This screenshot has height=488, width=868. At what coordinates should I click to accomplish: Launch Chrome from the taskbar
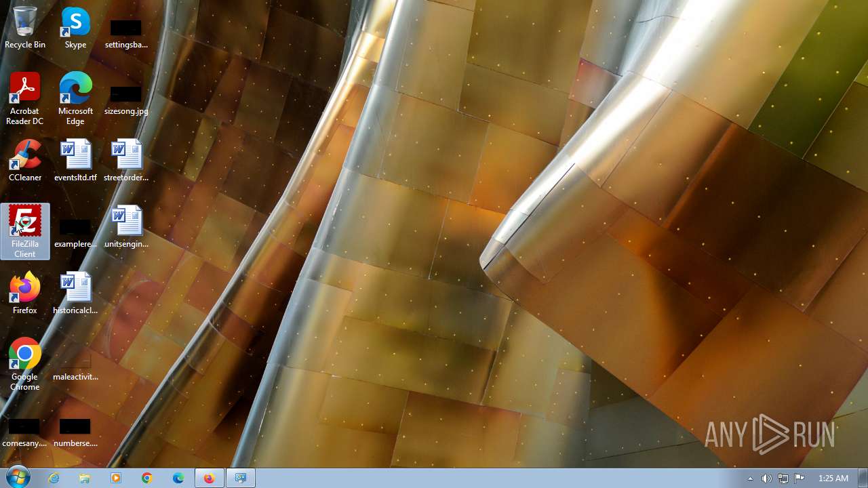pos(147,478)
